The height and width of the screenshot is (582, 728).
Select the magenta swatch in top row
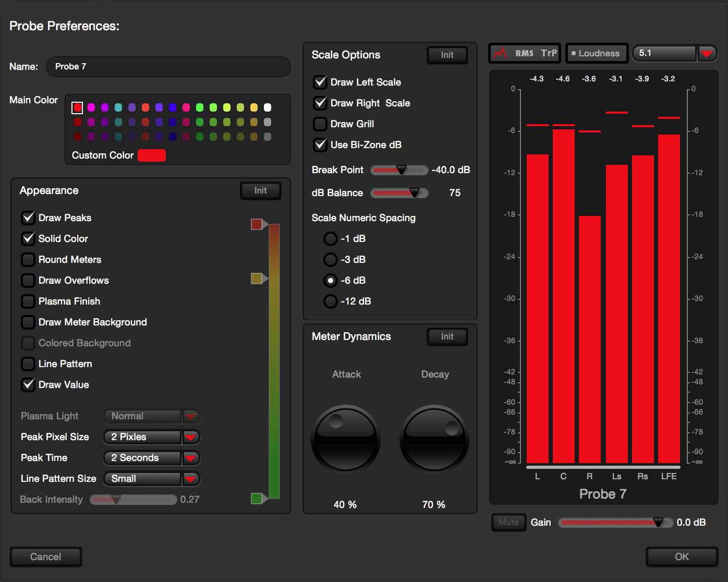click(x=91, y=107)
